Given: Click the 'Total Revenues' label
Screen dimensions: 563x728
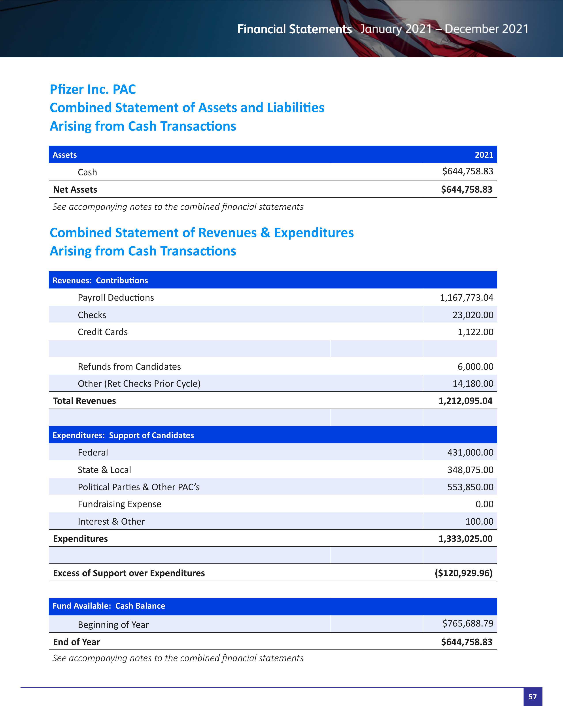Looking at the screenshot, I should click(x=84, y=401).
